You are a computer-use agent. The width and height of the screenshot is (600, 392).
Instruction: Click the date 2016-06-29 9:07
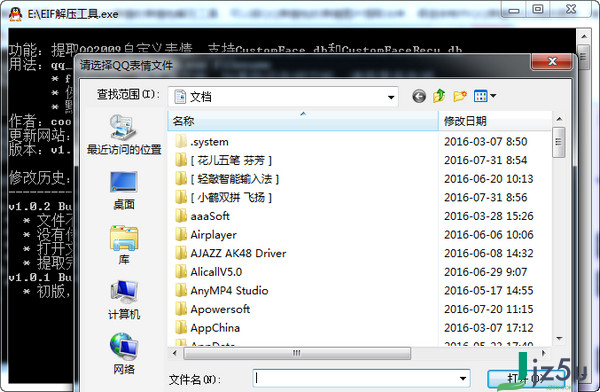click(x=486, y=272)
